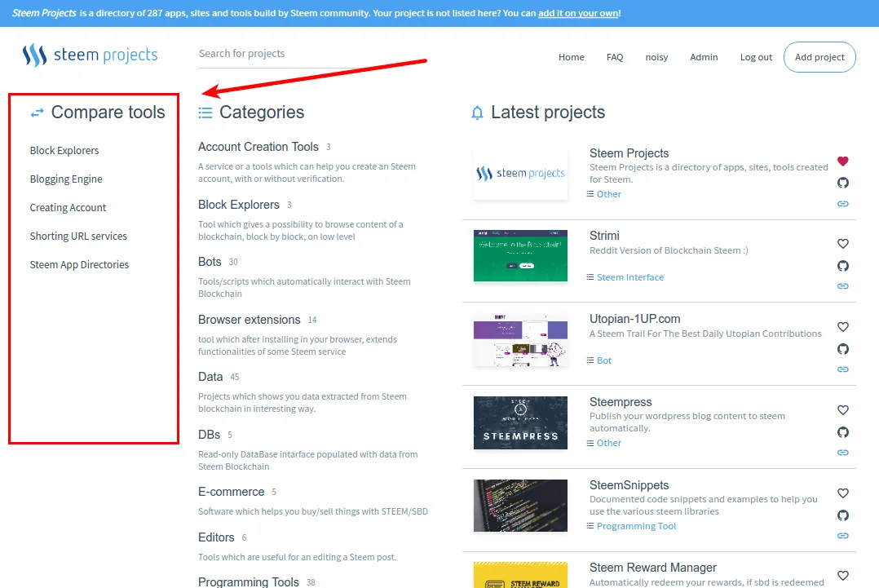Open the Bots category
Viewport: 879px width, 588px height.
(210, 262)
